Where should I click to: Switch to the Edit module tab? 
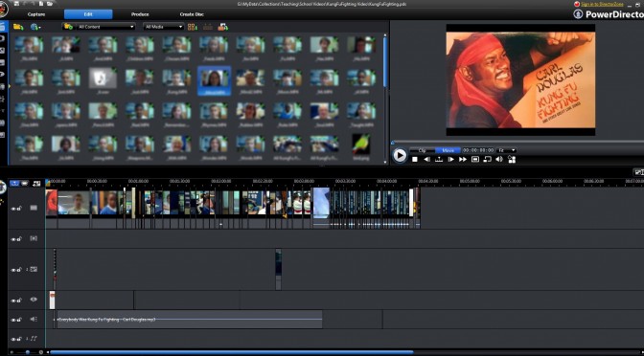pos(88,14)
